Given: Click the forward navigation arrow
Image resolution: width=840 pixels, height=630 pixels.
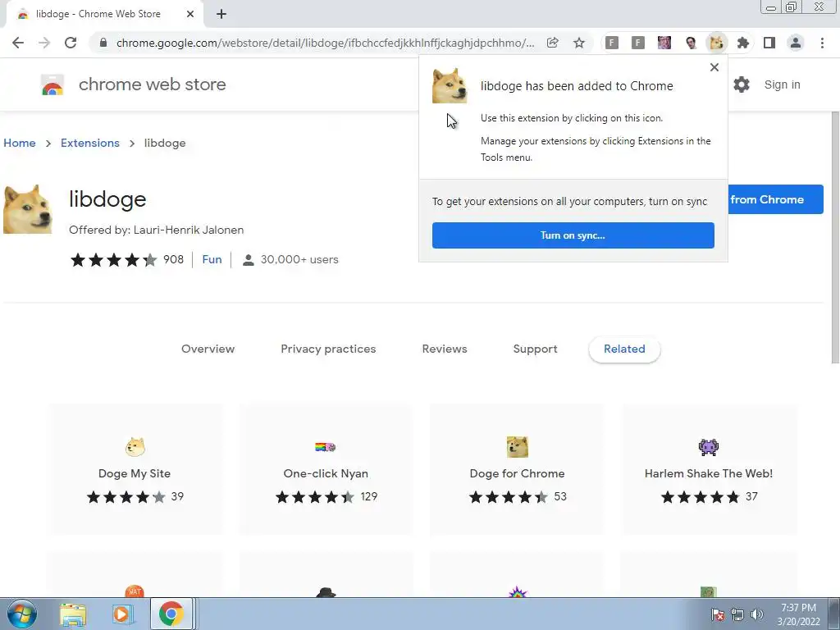Looking at the screenshot, I should coord(44,43).
